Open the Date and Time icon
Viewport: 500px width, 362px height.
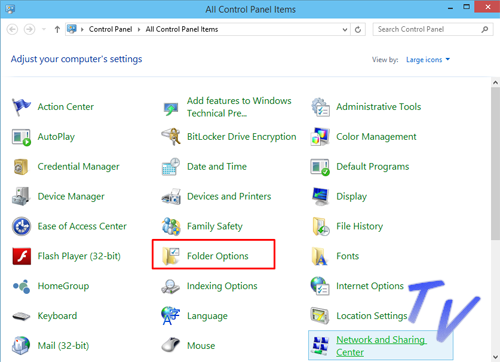[x=171, y=167]
